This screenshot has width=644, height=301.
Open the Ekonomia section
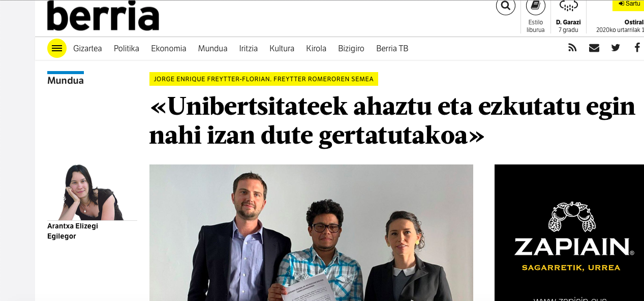point(169,49)
